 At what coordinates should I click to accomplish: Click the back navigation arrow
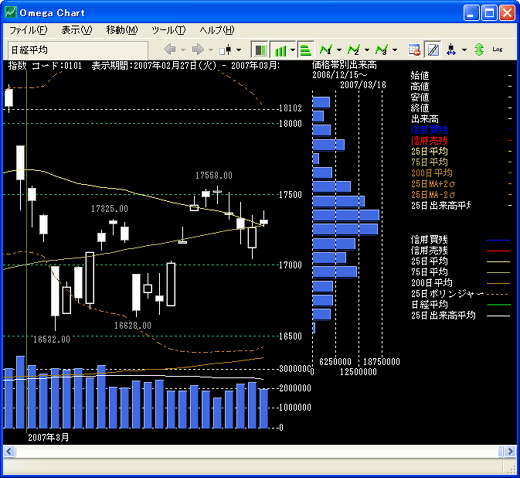coord(170,50)
